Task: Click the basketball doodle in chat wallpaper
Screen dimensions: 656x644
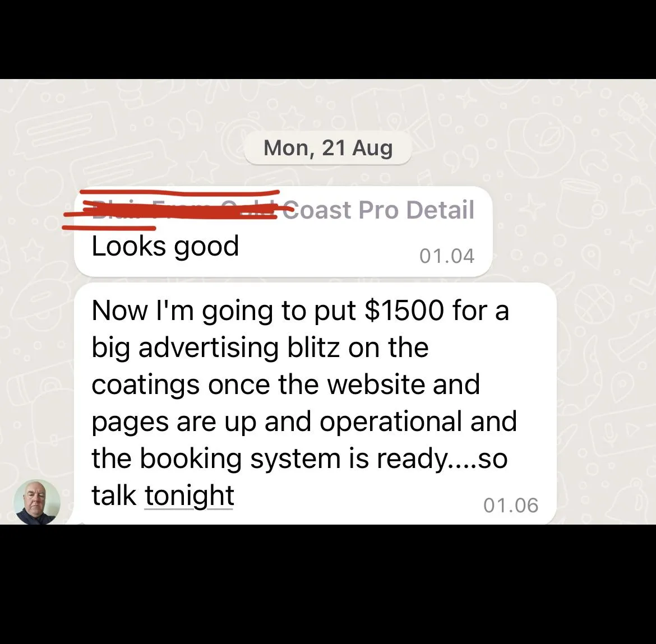Action: point(595,304)
